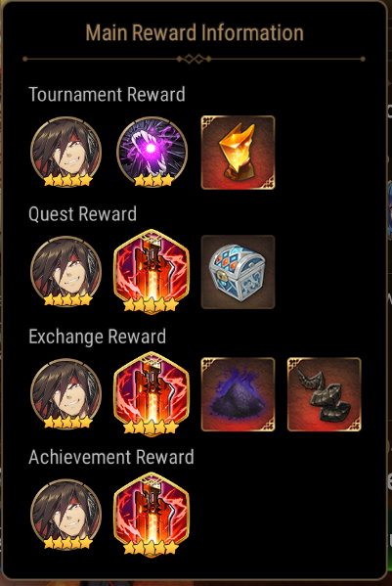392x586 pixels.
Task: Choose the red sword artifact in Quest Reward
Action: pyautogui.click(x=152, y=272)
